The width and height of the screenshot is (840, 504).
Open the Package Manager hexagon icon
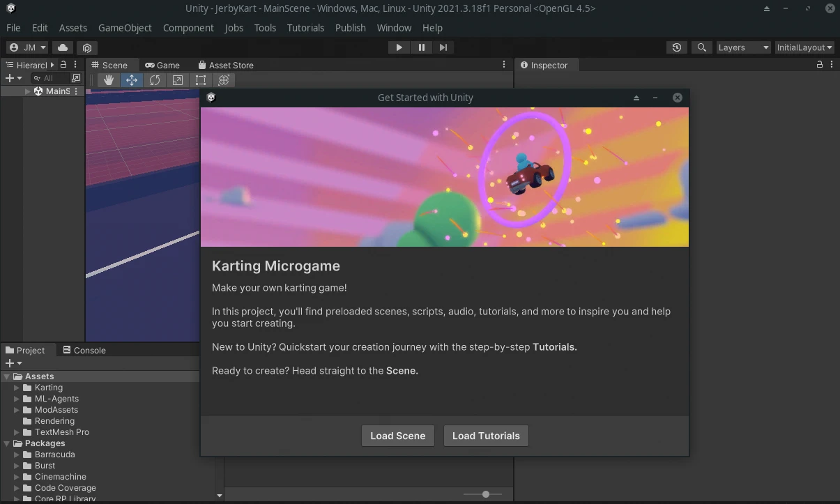(87, 47)
